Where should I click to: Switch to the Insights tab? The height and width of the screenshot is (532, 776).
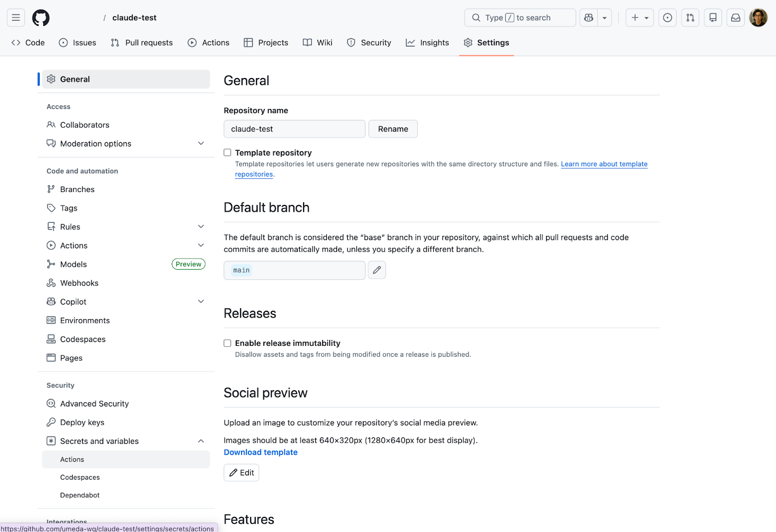[x=427, y=43]
